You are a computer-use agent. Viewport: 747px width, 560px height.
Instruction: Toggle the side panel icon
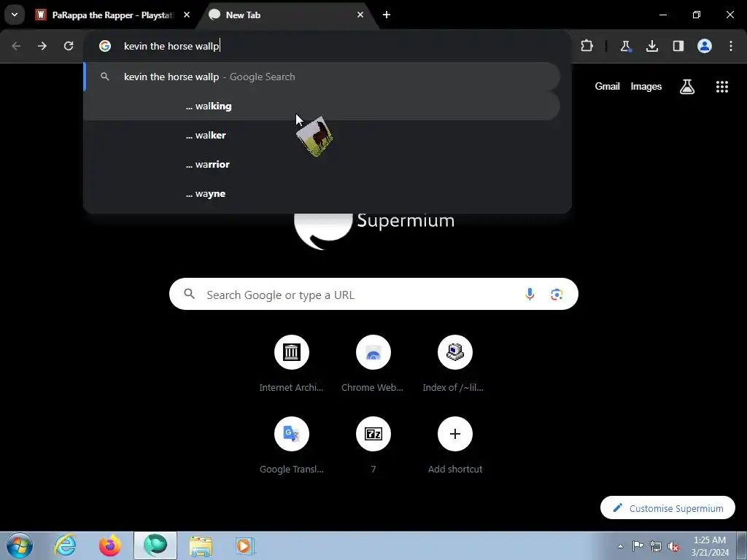[x=678, y=46]
